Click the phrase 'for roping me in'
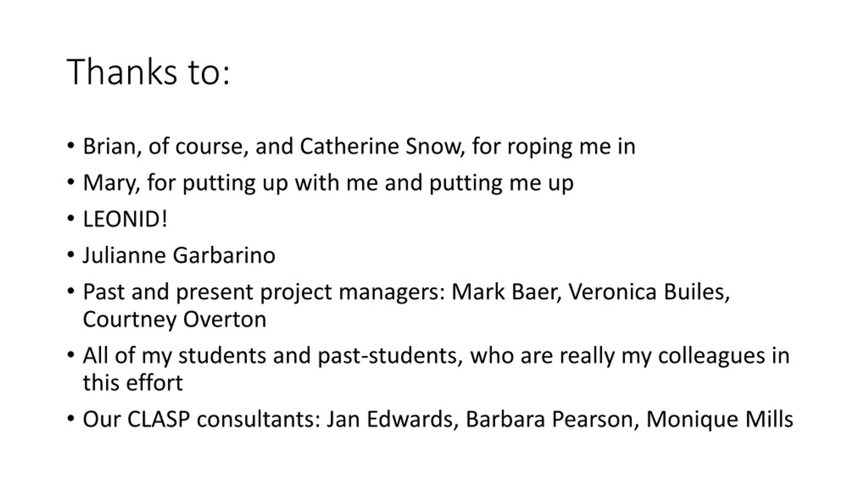868x488 pixels. coord(554,147)
